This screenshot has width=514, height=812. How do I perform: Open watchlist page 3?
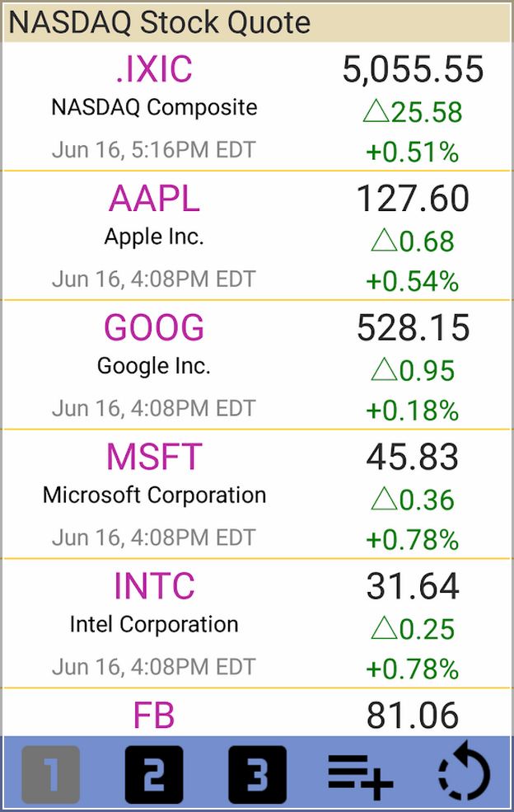257,774
